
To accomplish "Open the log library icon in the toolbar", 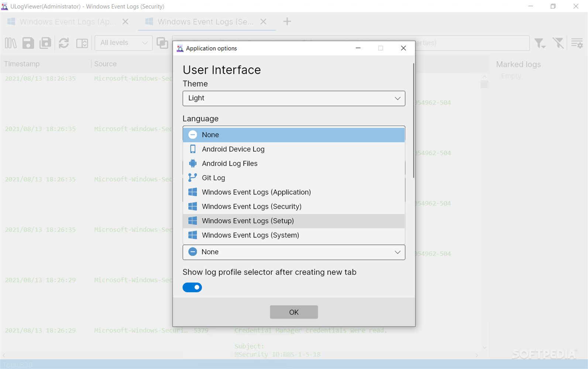I will pos(11,43).
